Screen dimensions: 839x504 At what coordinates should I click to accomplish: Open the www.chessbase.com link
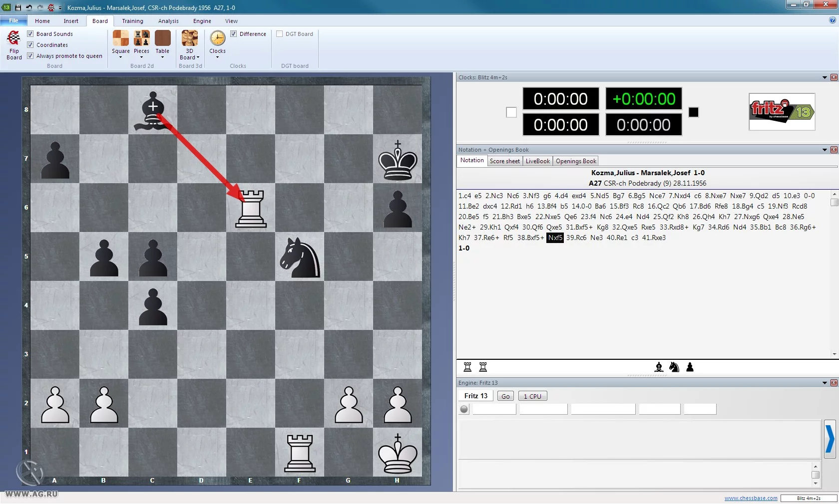[x=751, y=498]
